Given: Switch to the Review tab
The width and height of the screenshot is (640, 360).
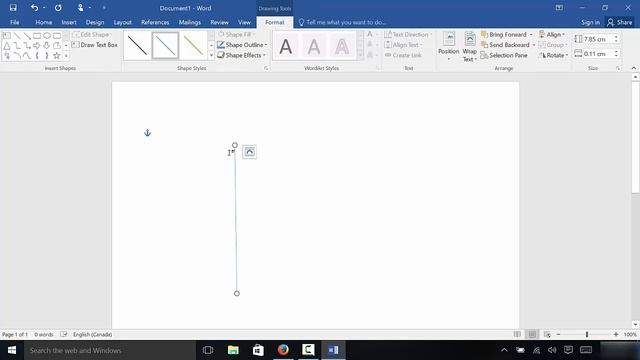Looking at the screenshot, I should click(x=220, y=22).
